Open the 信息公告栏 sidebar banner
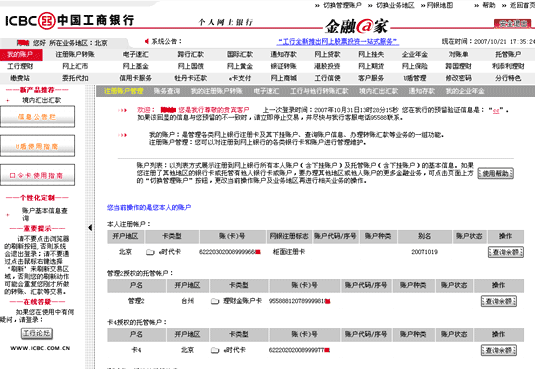 [x=37, y=117]
